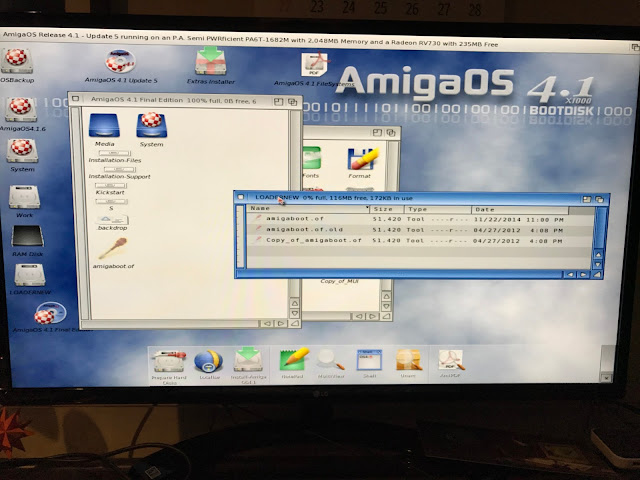Select the S drawer icon
The width and height of the screenshot is (640, 480).
(111, 202)
